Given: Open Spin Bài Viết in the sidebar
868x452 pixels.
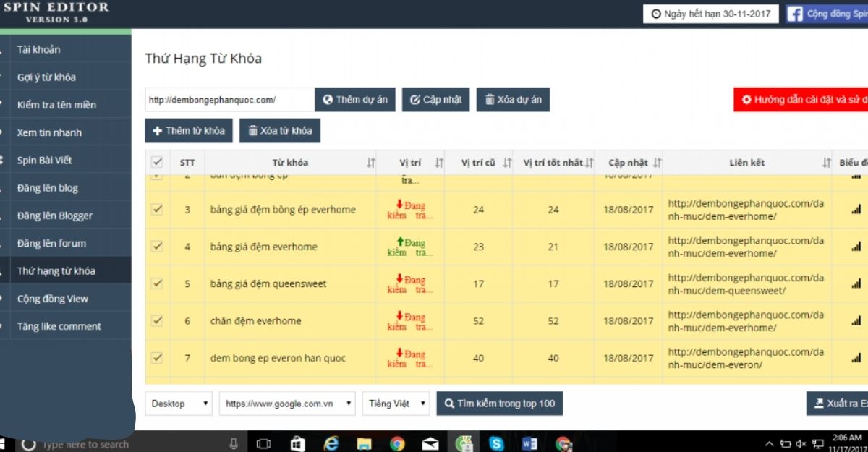Looking at the screenshot, I should [x=44, y=161].
